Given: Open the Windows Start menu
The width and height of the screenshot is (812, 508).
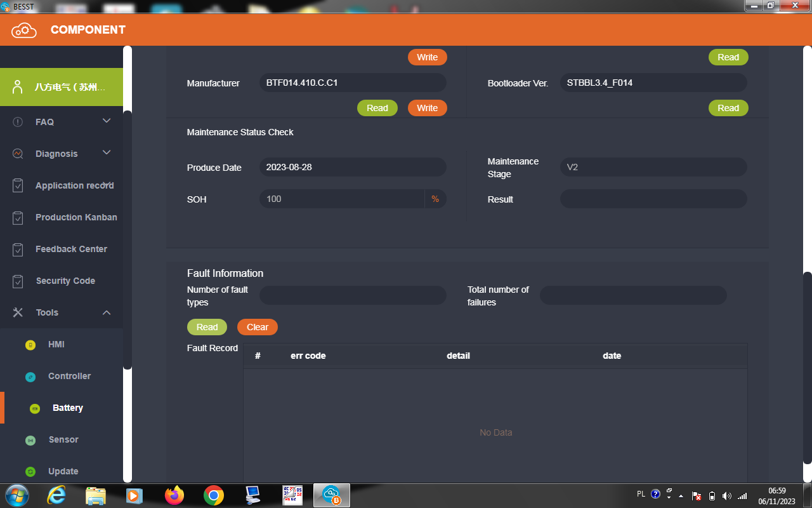Looking at the screenshot, I should click(x=16, y=495).
